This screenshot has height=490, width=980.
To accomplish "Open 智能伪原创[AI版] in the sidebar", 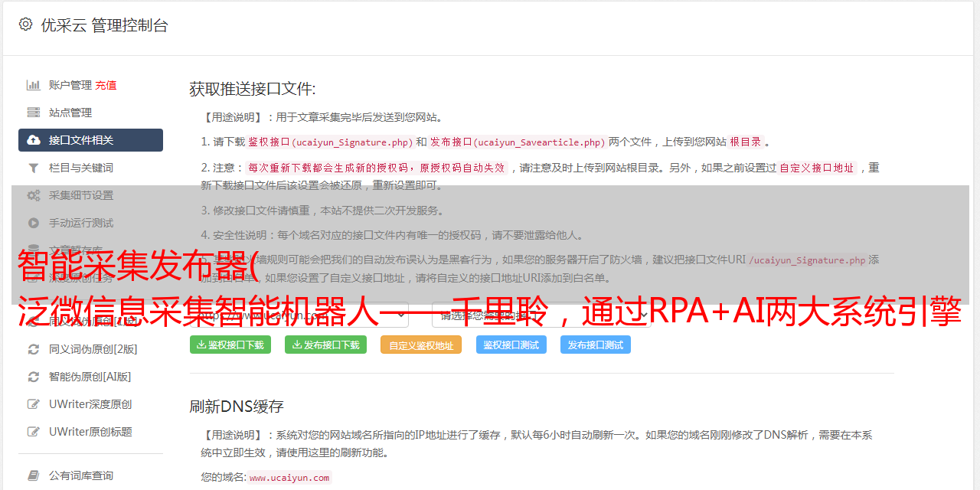I will (x=90, y=377).
